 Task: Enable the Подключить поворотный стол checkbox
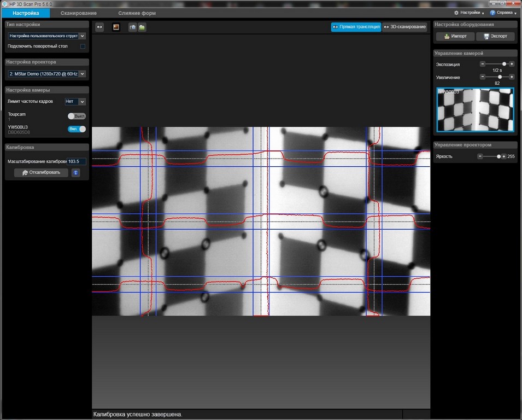click(x=83, y=46)
